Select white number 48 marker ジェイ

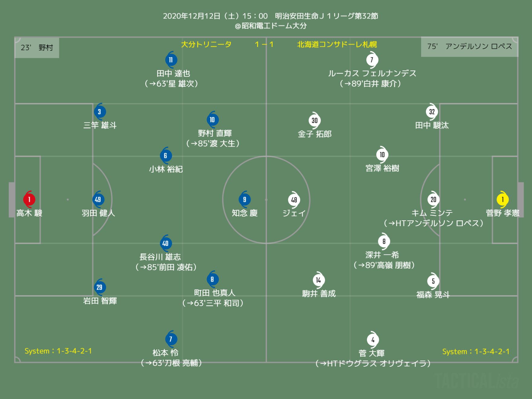(294, 199)
